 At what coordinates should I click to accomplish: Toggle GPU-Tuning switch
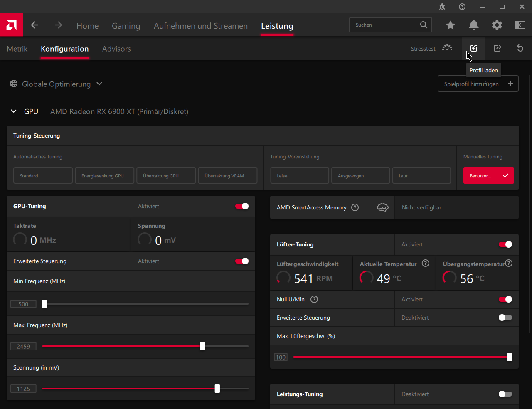point(242,206)
